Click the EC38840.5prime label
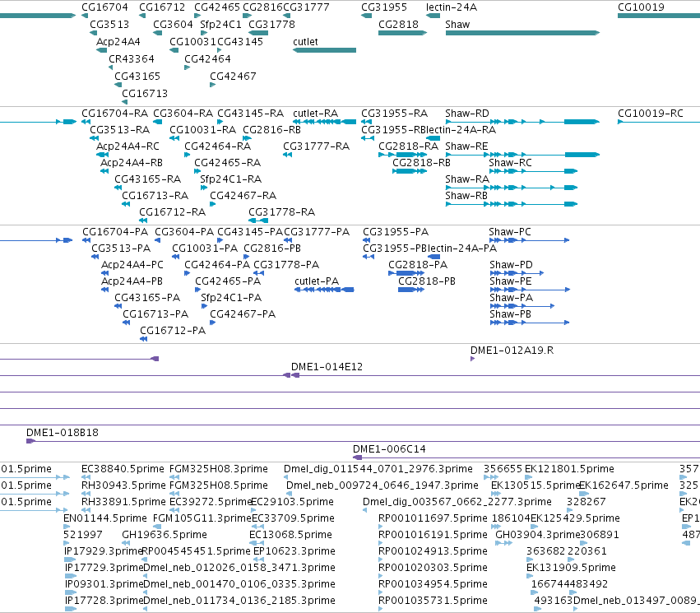 pos(123,469)
